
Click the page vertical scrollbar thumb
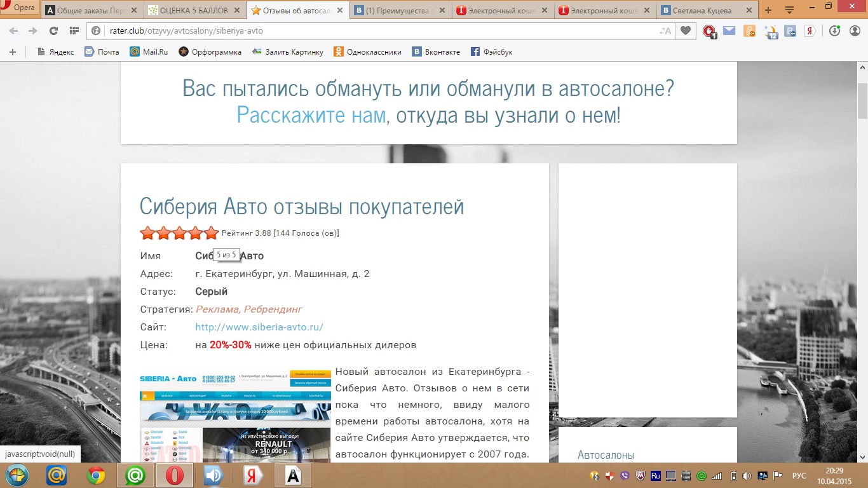[862, 100]
